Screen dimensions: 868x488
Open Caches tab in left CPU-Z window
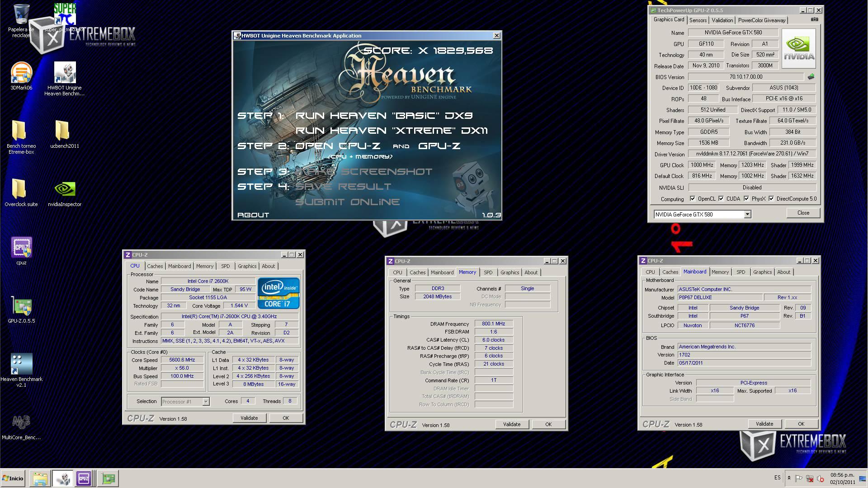[x=155, y=266]
